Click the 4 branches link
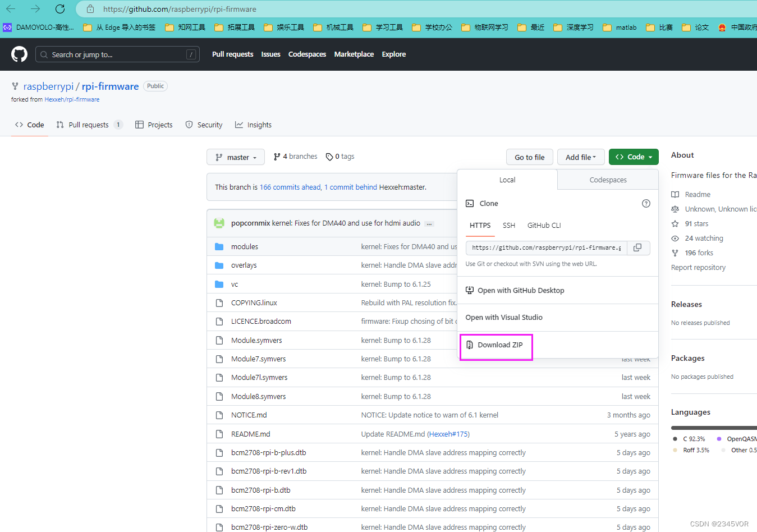 point(295,157)
